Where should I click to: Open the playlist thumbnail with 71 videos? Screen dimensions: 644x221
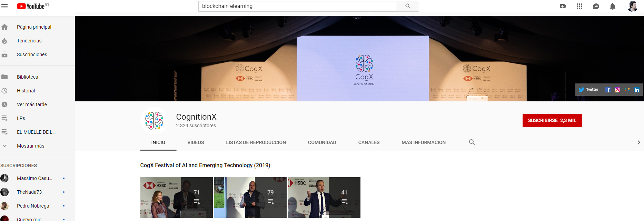click(177, 198)
